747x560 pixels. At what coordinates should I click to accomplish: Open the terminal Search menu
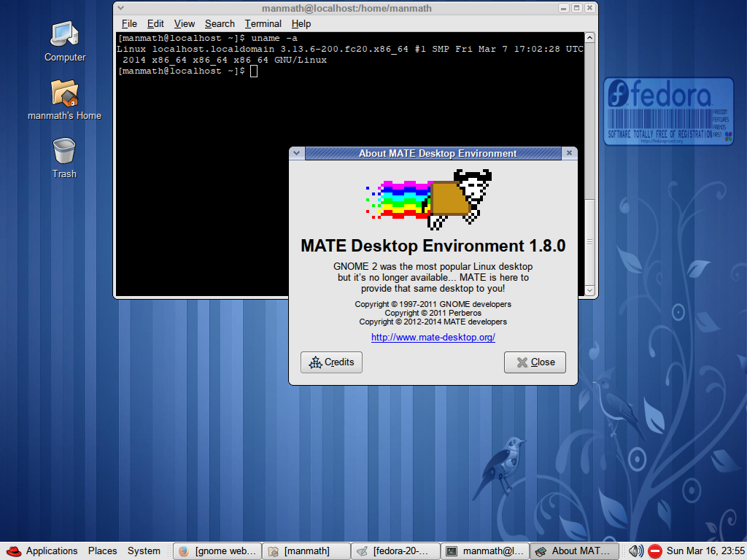pyautogui.click(x=220, y=24)
